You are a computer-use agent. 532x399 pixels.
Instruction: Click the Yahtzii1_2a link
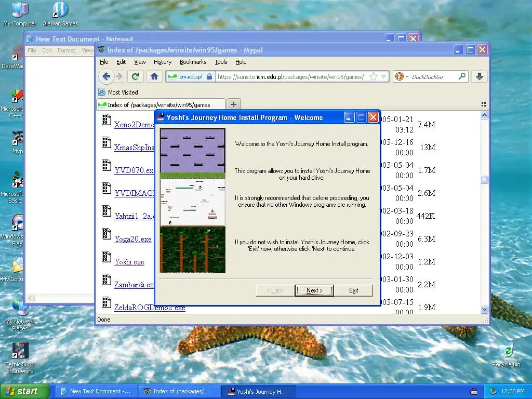point(134,216)
